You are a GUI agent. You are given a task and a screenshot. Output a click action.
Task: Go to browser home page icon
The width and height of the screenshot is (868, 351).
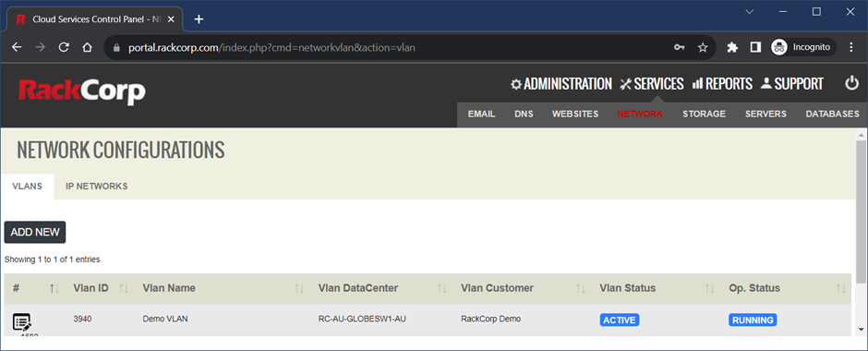(87, 48)
